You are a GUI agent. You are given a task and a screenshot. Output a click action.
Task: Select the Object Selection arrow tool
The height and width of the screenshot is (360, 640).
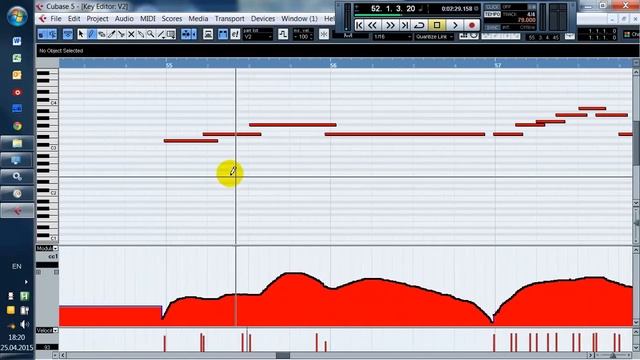(x=81, y=34)
